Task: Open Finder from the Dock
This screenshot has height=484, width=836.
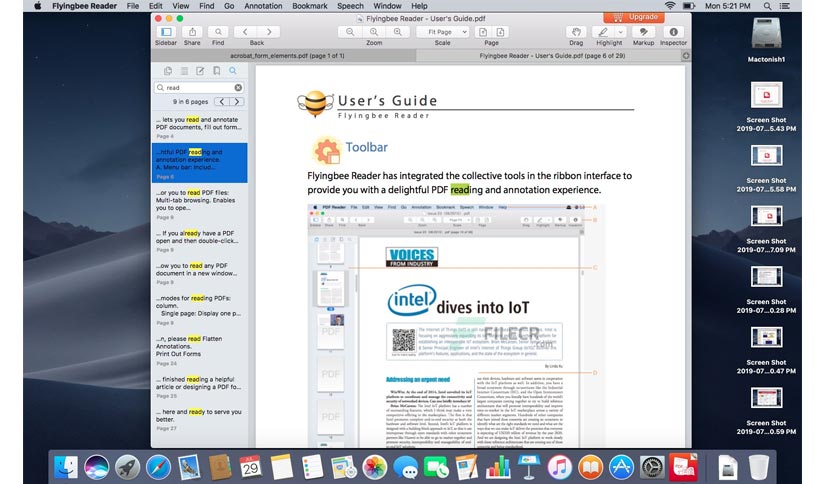Action: click(x=66, y=467)
